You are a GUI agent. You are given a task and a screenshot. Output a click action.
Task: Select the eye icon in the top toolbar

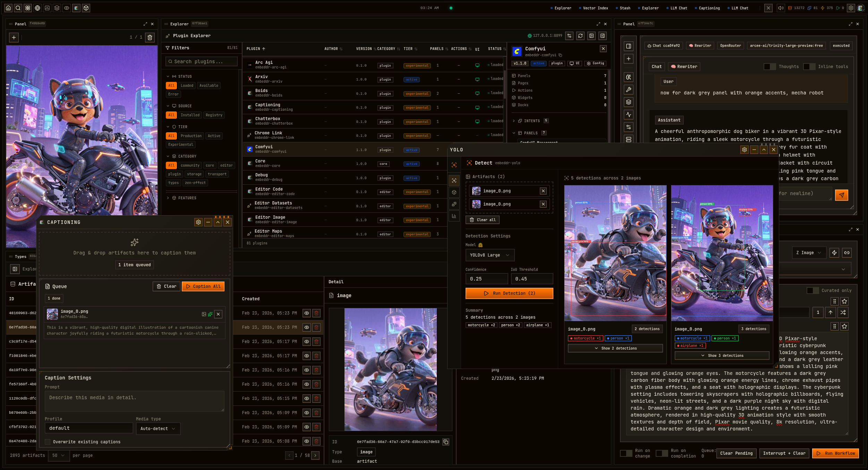[66, 8]
